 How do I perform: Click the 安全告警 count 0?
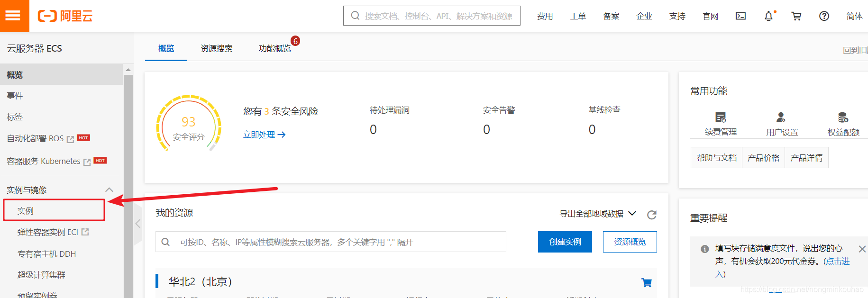click(486, 129)
